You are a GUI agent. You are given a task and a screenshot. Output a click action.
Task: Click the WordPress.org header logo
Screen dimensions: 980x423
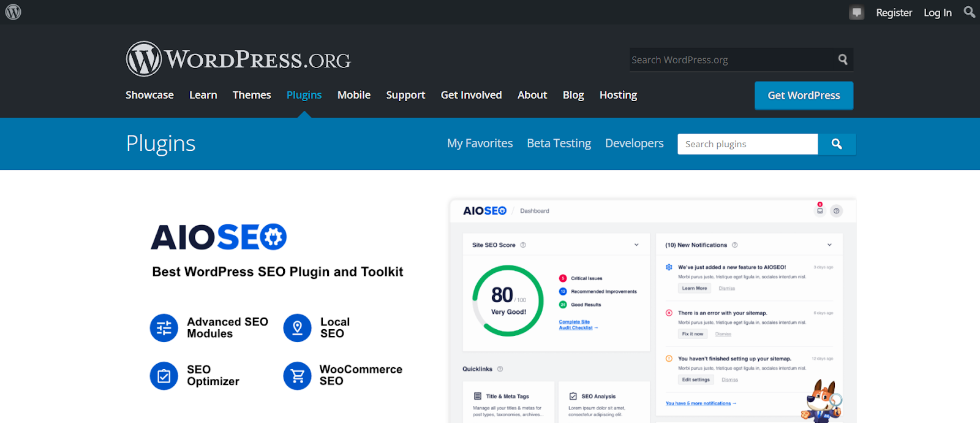[x=238, y=59]
